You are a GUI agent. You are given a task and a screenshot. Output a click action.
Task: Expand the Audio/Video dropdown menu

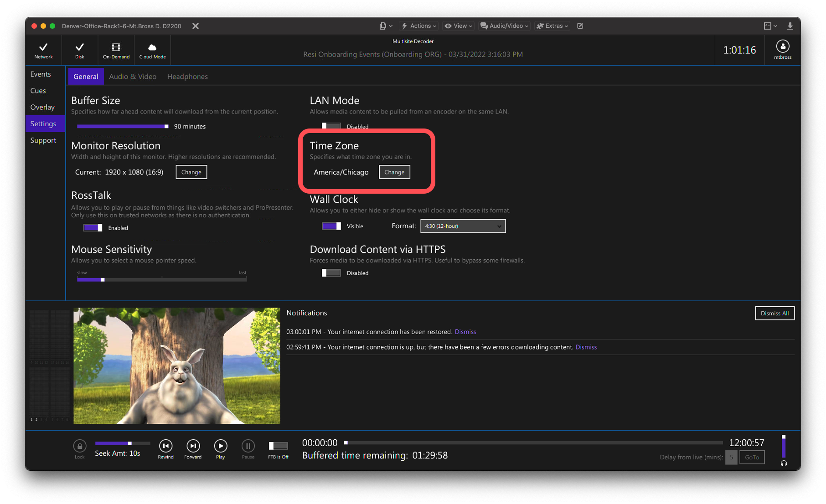tap(504, 26)
